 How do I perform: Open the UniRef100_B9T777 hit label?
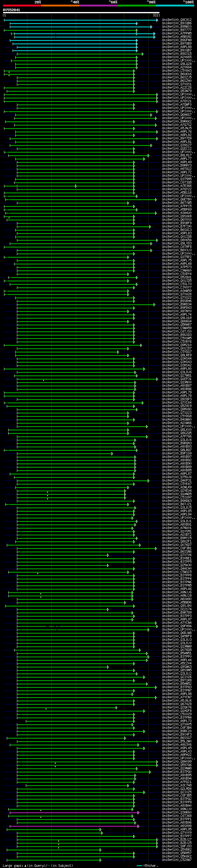[177, 30]
